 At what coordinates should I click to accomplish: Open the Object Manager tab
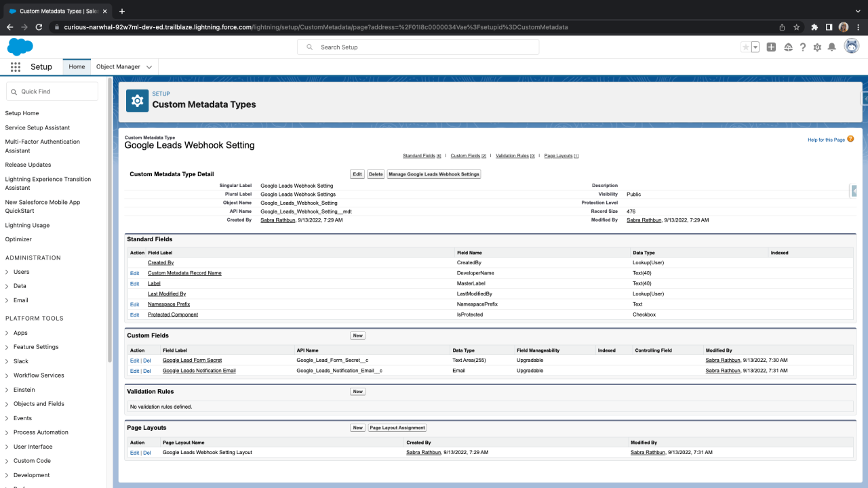pyautogui.click(x=118, y=67)
